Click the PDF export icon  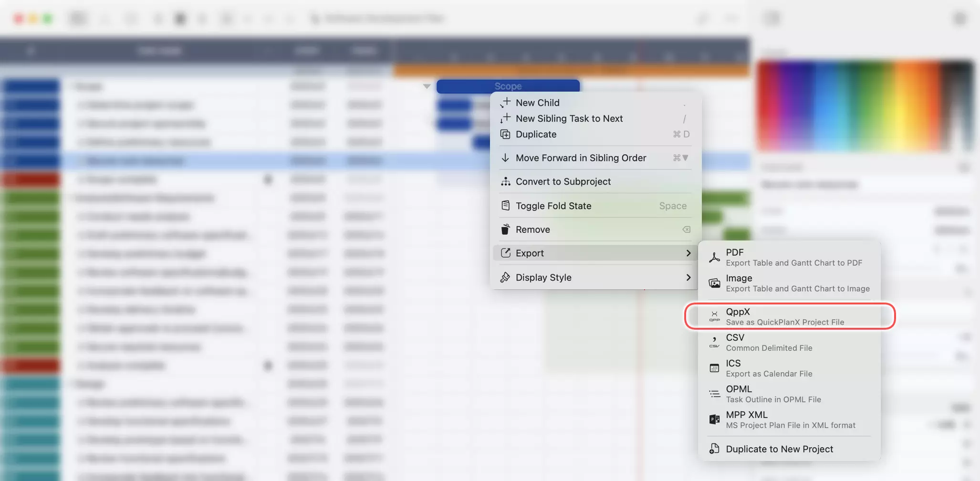click(714, 257)
